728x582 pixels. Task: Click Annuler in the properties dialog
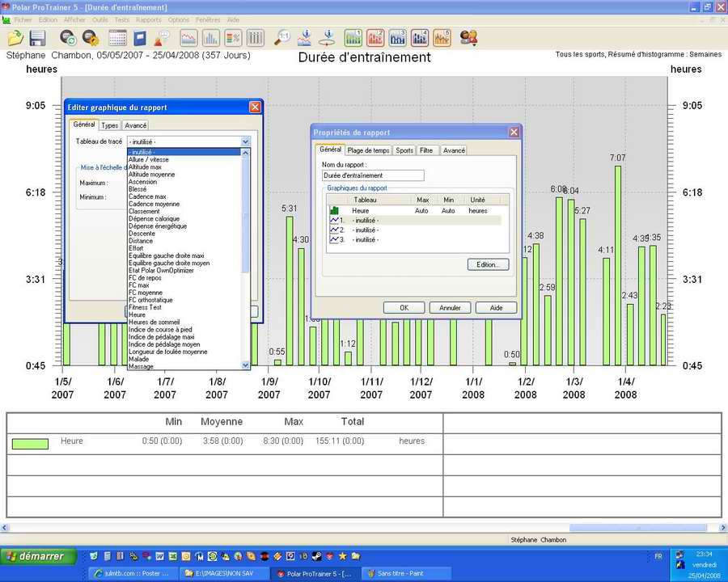[450, 308]
